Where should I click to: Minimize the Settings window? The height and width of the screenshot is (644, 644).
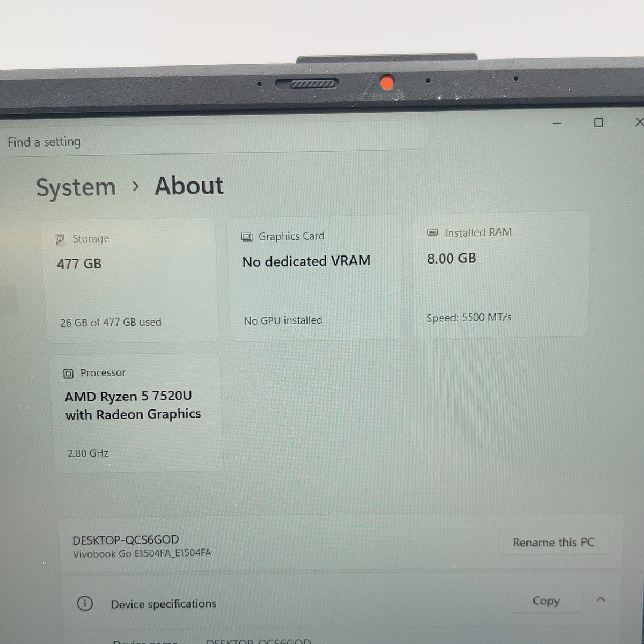(x=557, y=124)
